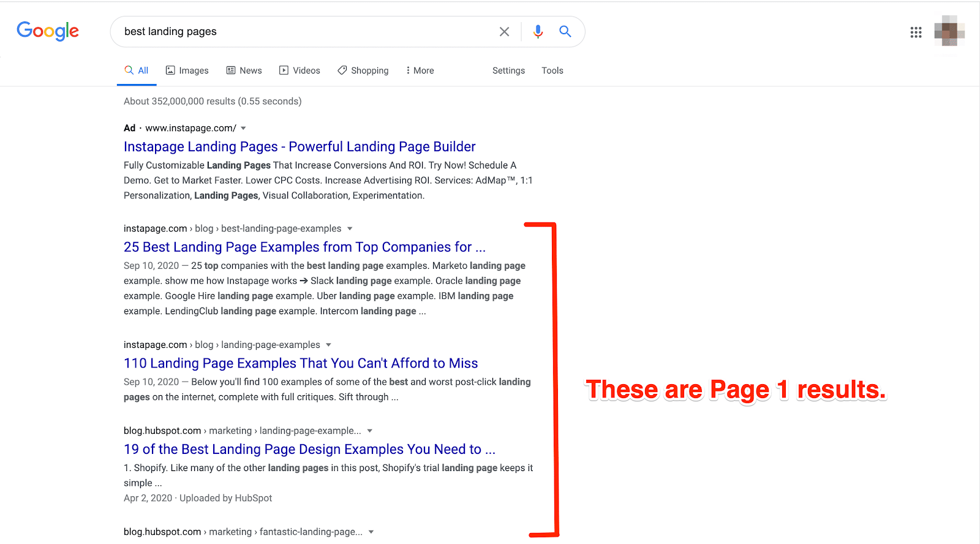This screenshot has height=544, width=980.
Task: Switch to News tab
Action: (x=244, y=70)
